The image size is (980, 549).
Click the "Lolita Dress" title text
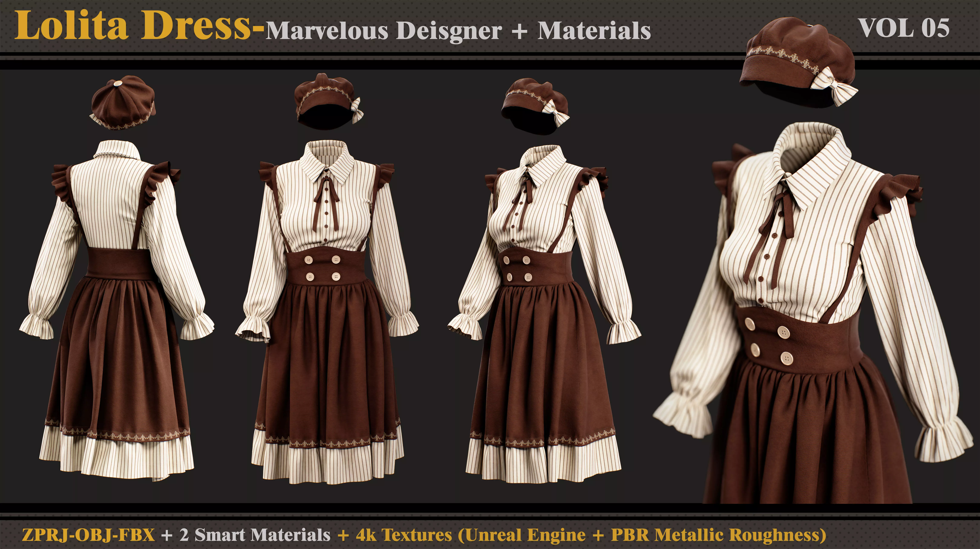(133, 25)
